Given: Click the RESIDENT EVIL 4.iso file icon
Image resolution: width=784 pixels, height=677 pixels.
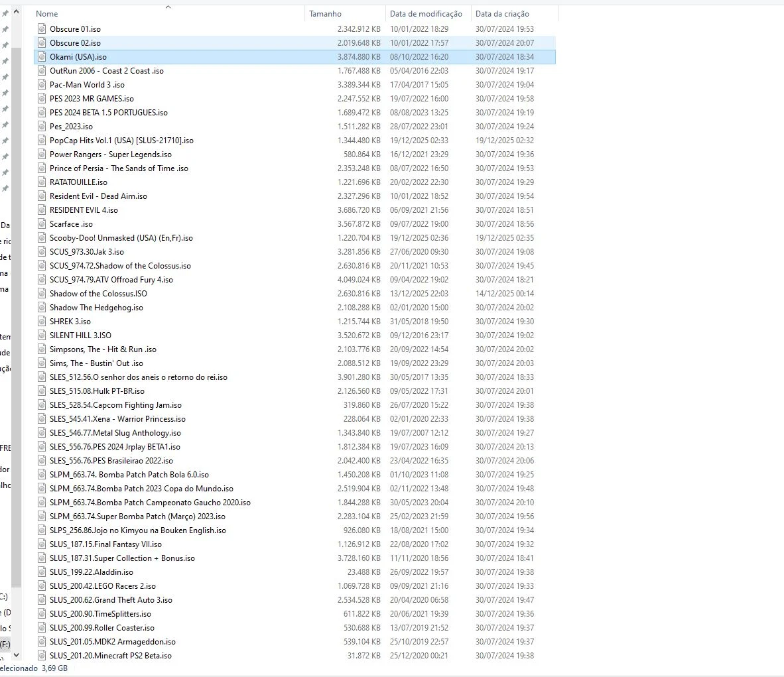Looking at the screenshot, I should (x=42, y=210).
